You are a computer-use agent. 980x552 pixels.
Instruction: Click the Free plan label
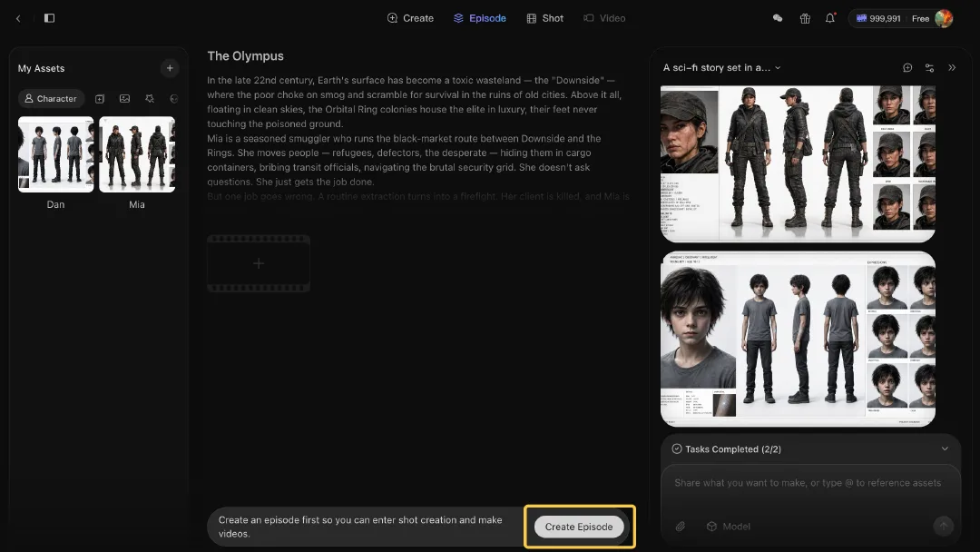click(x=920, y=18)
